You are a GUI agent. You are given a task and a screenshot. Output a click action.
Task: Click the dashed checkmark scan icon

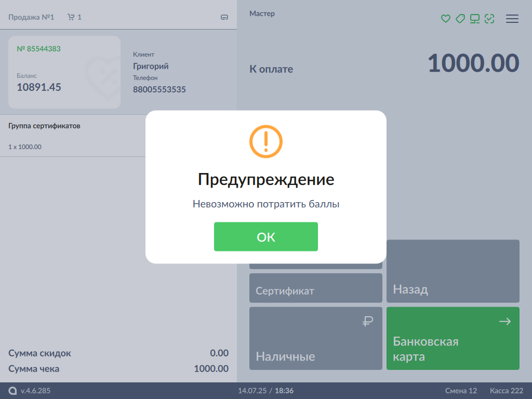tap(489, 19)
